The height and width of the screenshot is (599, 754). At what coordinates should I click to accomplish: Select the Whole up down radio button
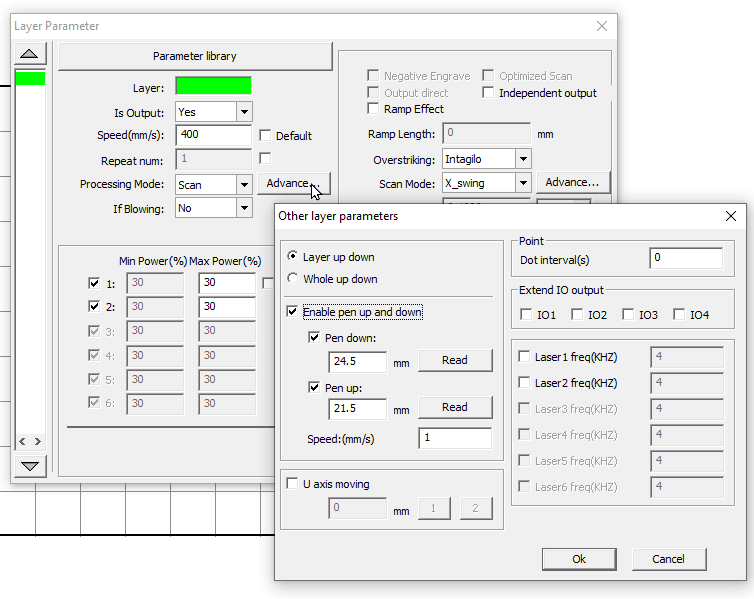[x=292, y=278]
